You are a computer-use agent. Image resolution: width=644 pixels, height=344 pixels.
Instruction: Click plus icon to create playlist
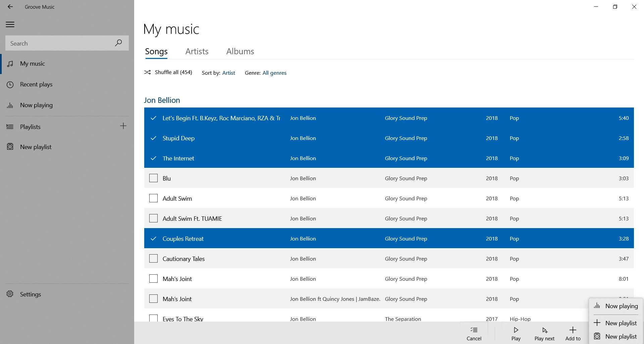tap(123, 126)
